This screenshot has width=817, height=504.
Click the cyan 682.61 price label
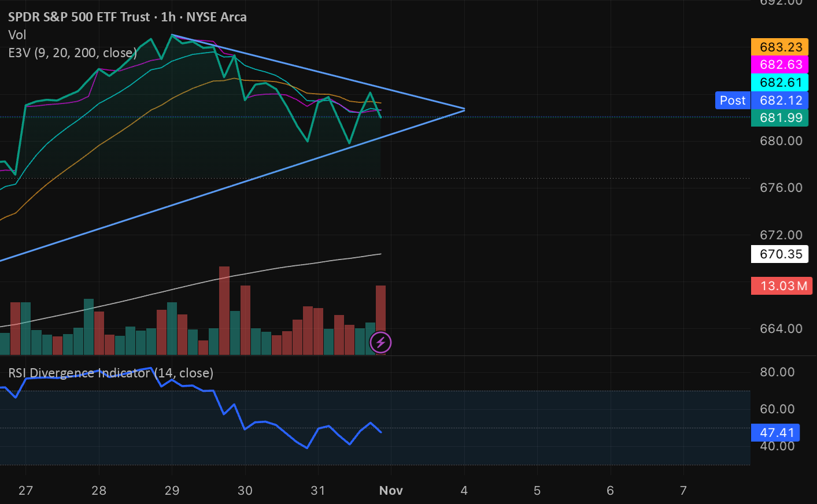tap(779, 82)
